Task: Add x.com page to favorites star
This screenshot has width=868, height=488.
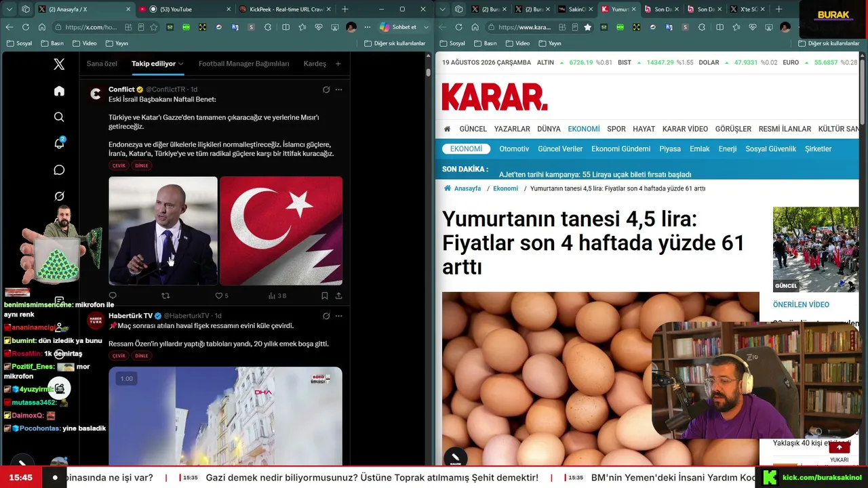Action: (154, 27)
